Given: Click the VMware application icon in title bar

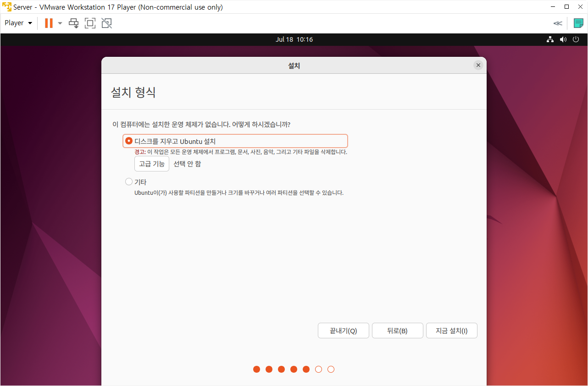Looking at the screenshot, I should [7, 7].
